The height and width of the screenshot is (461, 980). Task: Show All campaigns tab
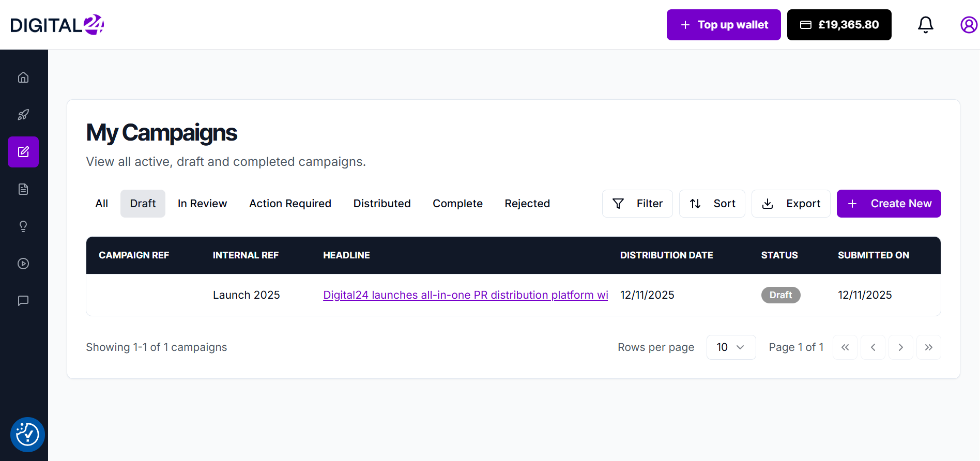[102, 204]
